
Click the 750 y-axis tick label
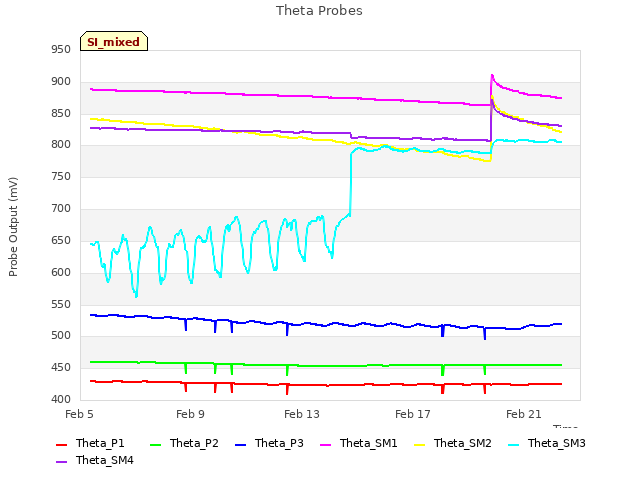pyautogui.click(x=61, y=177)
